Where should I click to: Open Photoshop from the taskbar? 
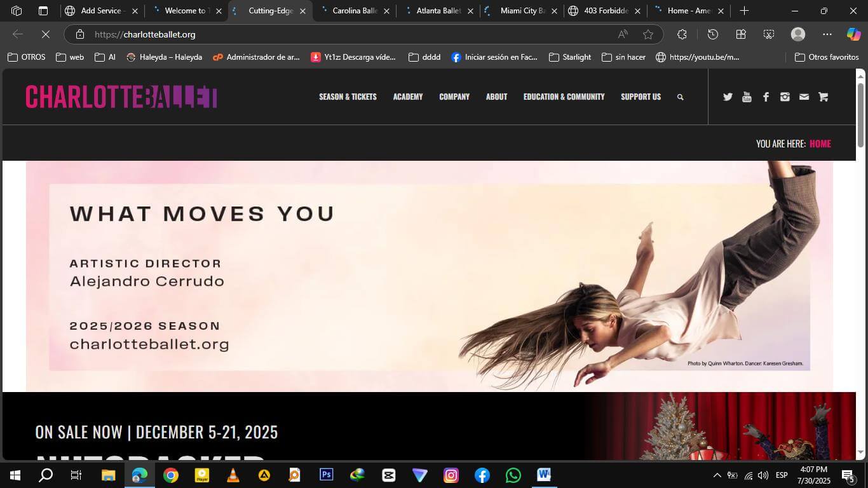(x=326, y=475)
